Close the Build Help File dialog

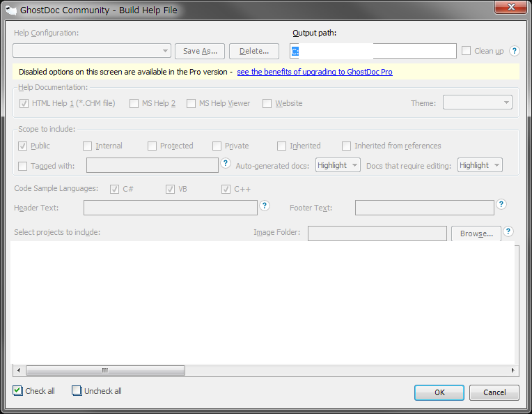click(511, 7)
